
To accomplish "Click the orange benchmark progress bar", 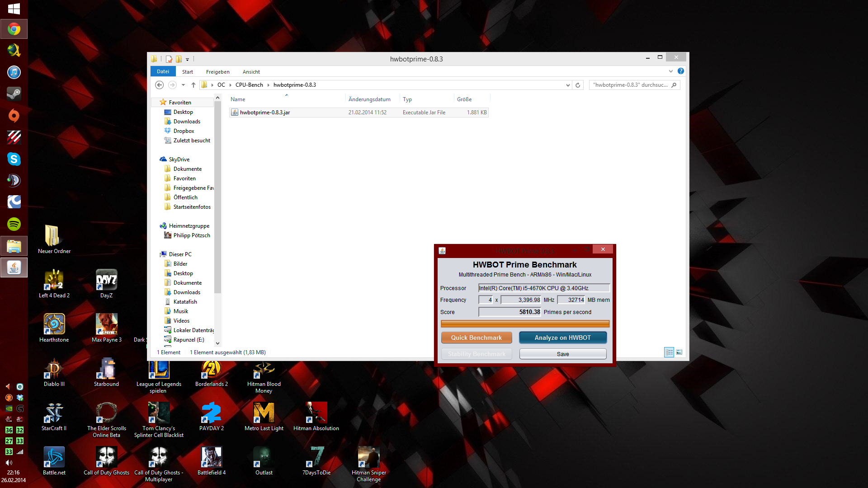I will click(525, 324).
